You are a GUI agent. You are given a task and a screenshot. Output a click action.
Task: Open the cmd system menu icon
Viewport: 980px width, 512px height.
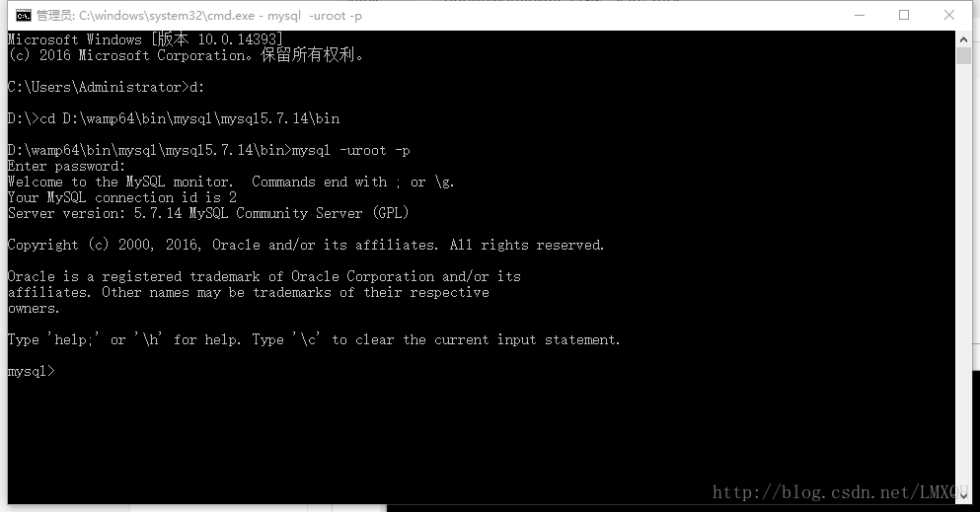point(23,16)
